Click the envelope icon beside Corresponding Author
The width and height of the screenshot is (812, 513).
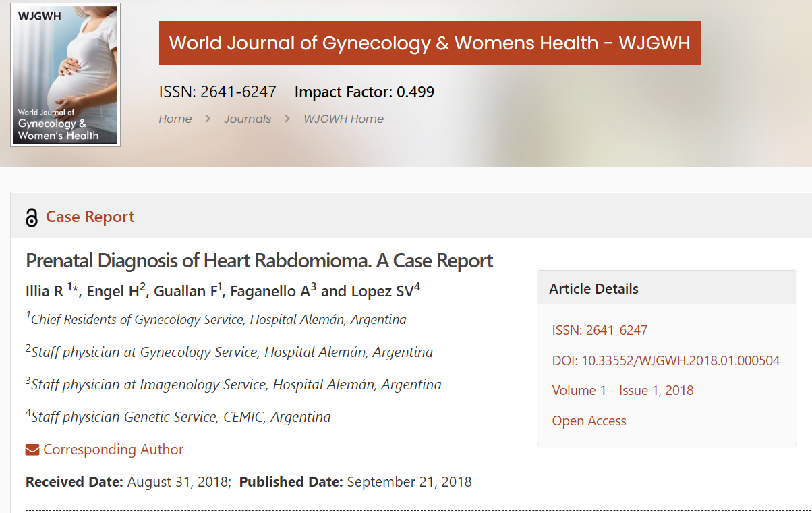point(32,450)
